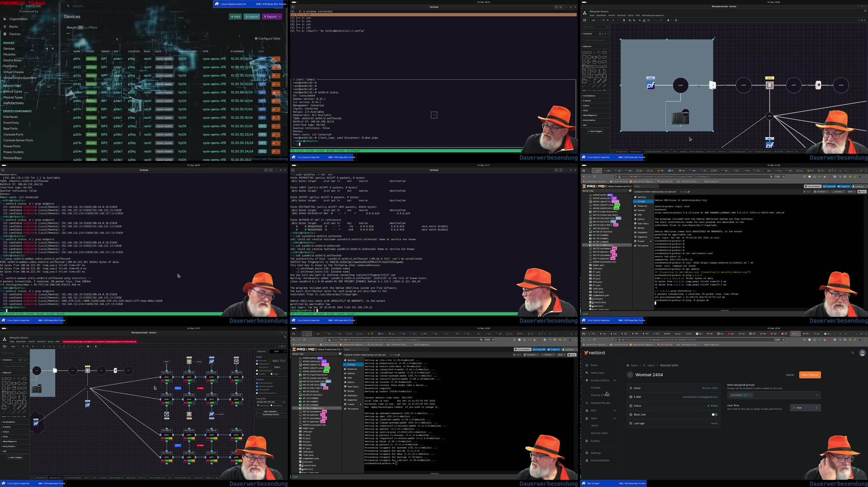Switch to the NetBox Filters tab
Viewport: 868px width, 487px height.
[x=93, y=27]
